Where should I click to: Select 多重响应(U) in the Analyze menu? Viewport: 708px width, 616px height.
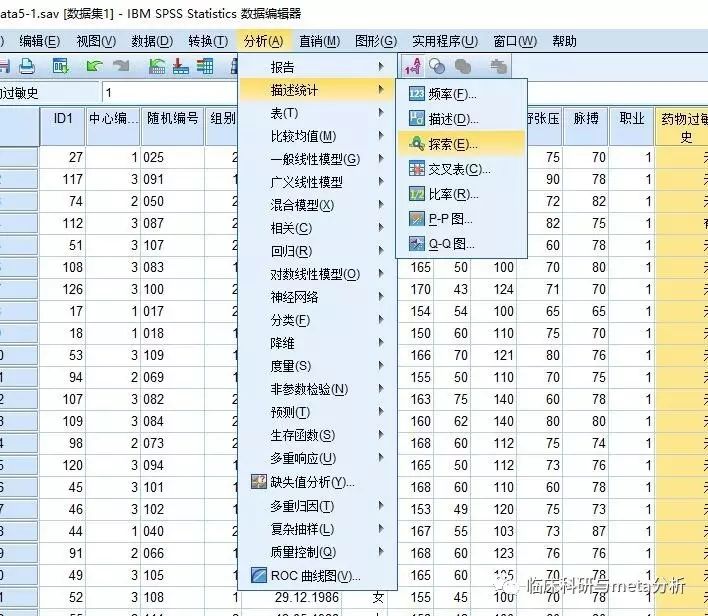click(x=317, y=458)
